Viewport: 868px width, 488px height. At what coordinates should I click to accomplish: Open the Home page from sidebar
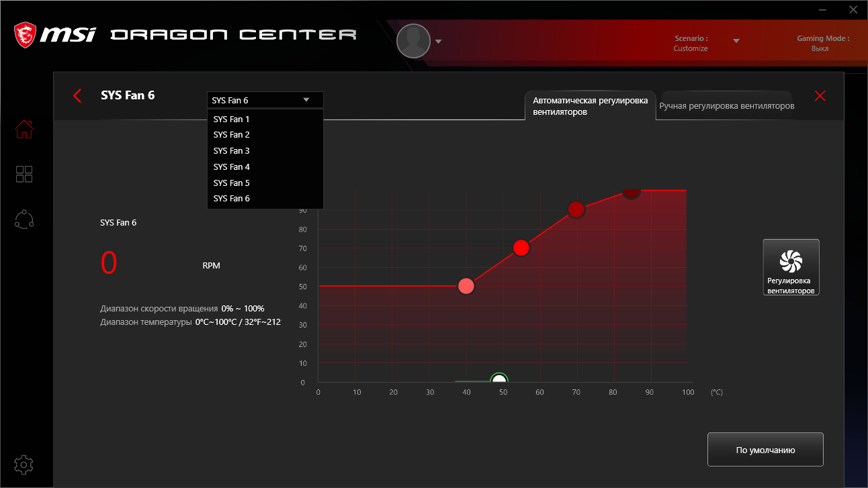(x=24, y=129)
